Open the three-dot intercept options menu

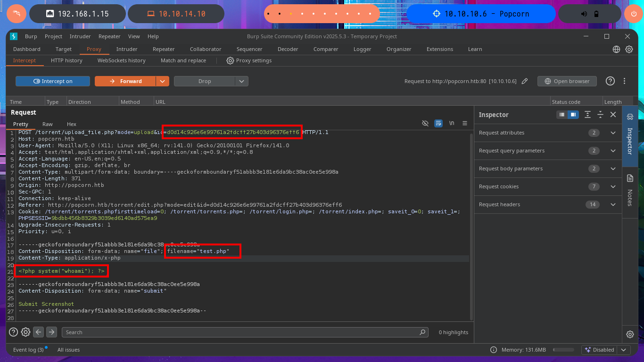(x=624, y=81)
